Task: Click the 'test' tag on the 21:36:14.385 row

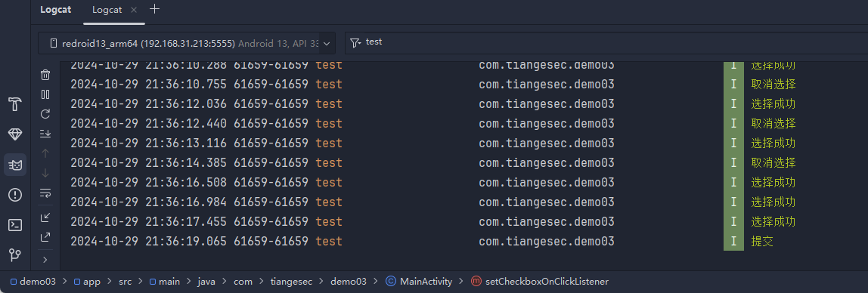Action: 329,162
